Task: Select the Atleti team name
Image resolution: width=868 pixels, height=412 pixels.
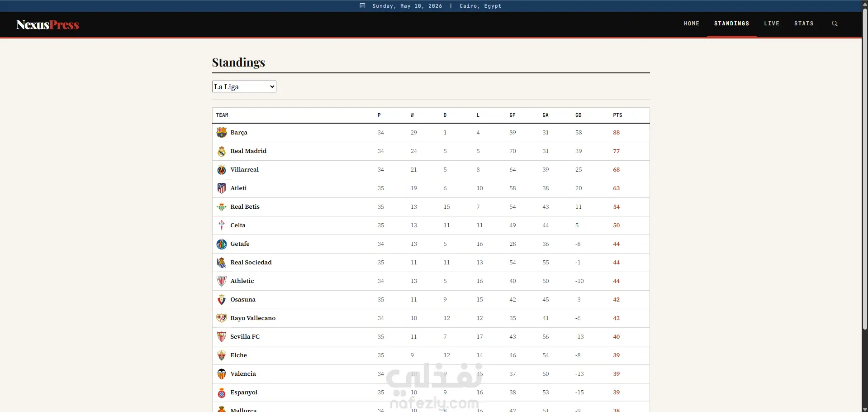Action: (x=238, y=188)
